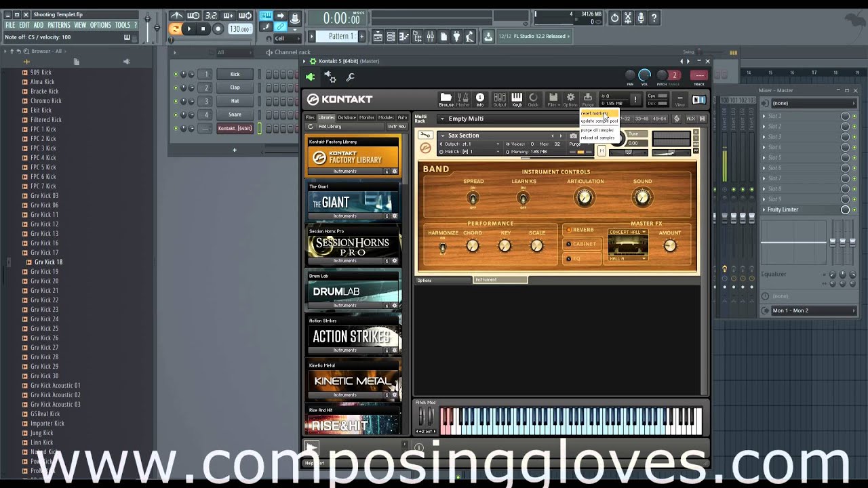Click the Kontakt [64bit] channel button
Viewport: 868px width, 488px height.
pos(235,129)
